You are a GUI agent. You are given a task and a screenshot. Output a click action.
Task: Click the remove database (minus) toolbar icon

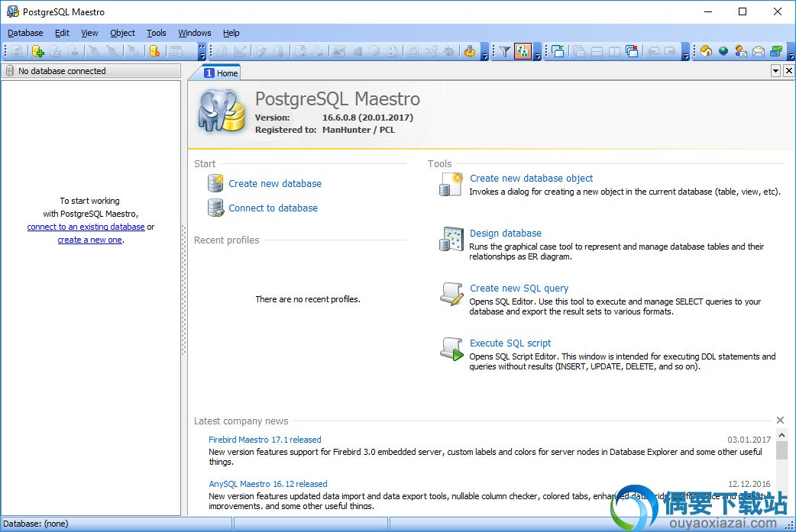pyautogui.click(x=73, y=51)
